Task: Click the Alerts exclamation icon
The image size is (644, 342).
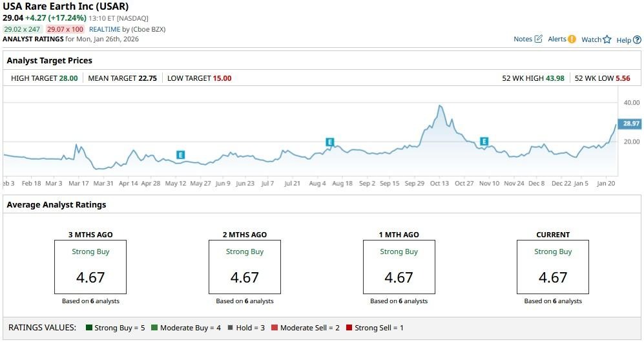Action: click(x=572, y=39)
